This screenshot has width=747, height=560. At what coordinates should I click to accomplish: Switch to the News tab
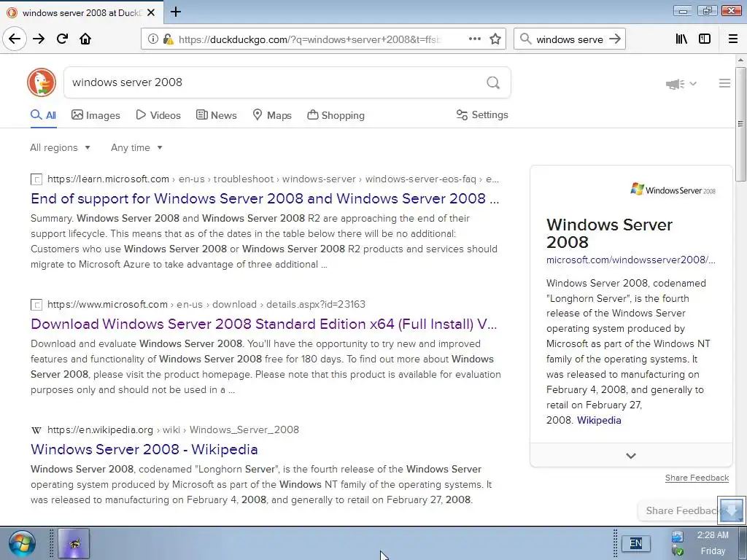coord(216,115)
